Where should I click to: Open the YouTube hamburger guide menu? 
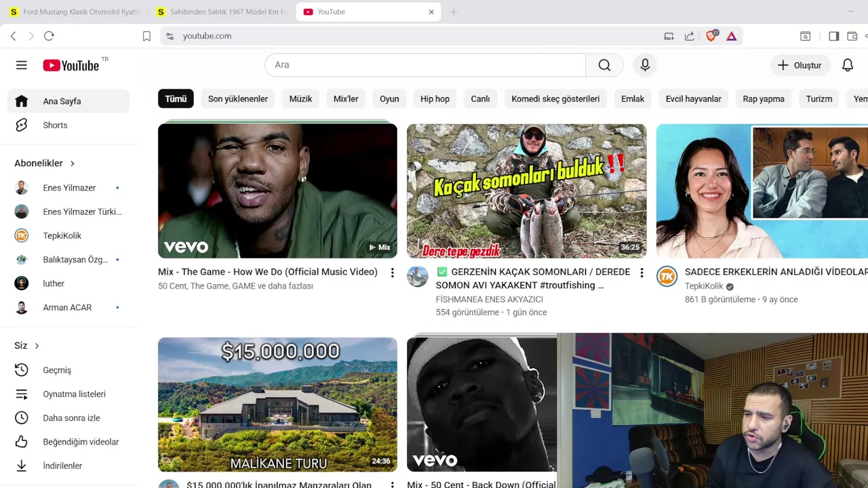pos(22,65)
